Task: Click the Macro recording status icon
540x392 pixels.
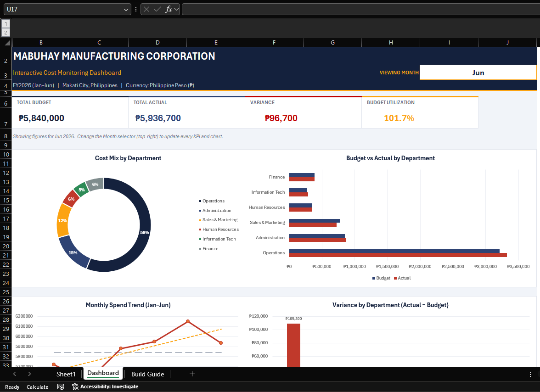Action: pos(61,387)
